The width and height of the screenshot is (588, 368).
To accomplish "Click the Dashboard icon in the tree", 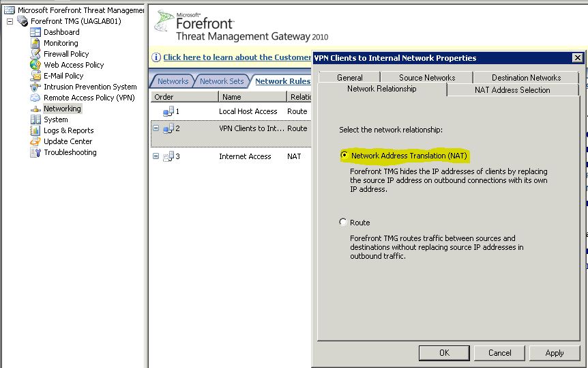I will [35, 32].
